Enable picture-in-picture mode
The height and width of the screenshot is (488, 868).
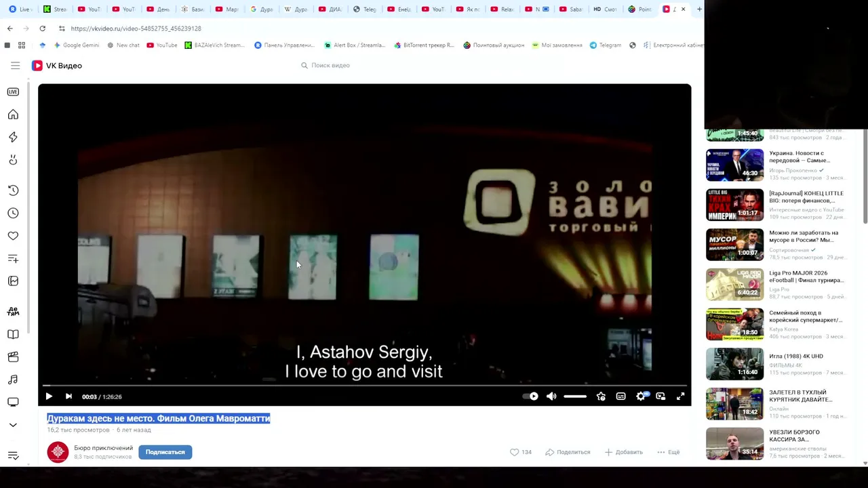point(660,396)
